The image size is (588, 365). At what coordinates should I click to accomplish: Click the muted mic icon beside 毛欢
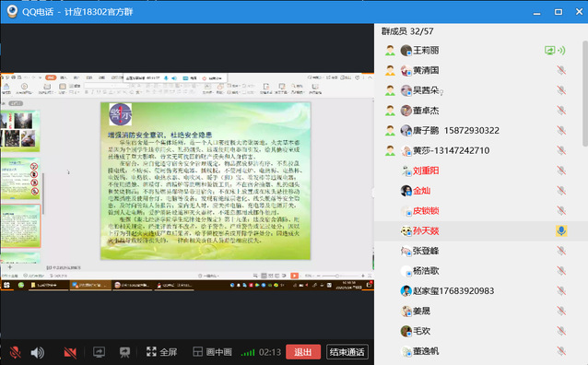561,331
